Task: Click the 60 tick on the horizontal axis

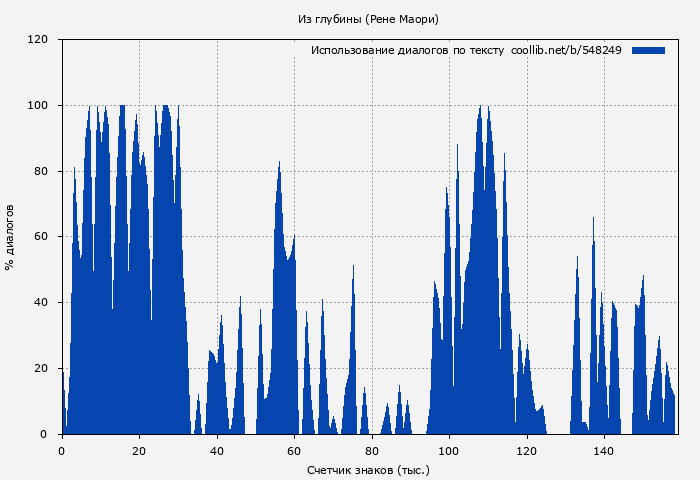Action: point(294,451)
